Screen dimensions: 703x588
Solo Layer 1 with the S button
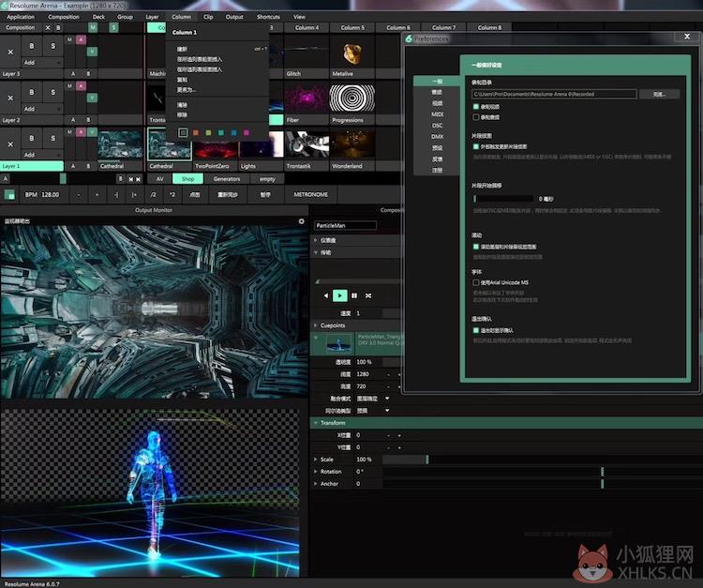pos(52,138)
